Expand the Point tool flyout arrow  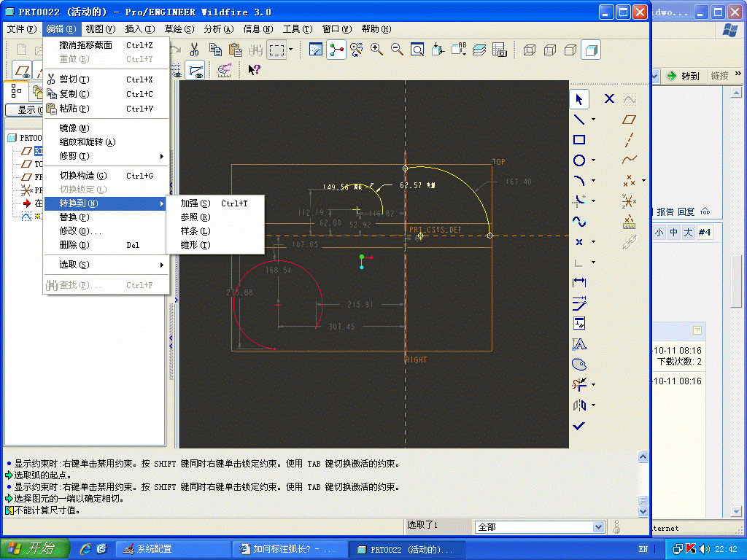tap(594, 242)
